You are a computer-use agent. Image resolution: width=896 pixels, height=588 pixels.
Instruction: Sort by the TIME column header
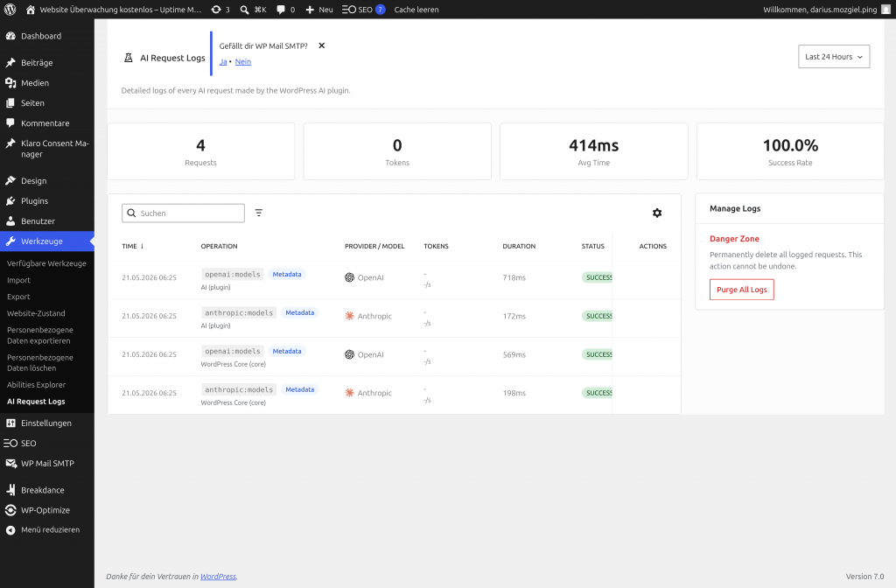click(133, 246)
